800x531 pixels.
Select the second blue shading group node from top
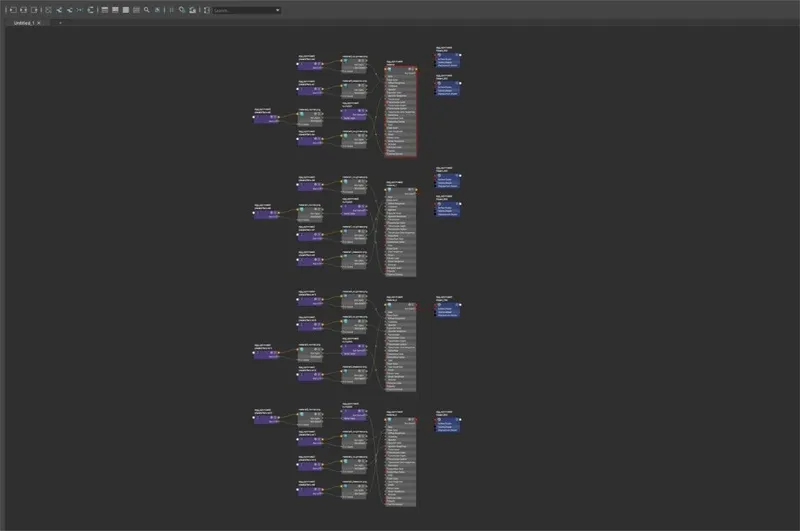[448, 88]
